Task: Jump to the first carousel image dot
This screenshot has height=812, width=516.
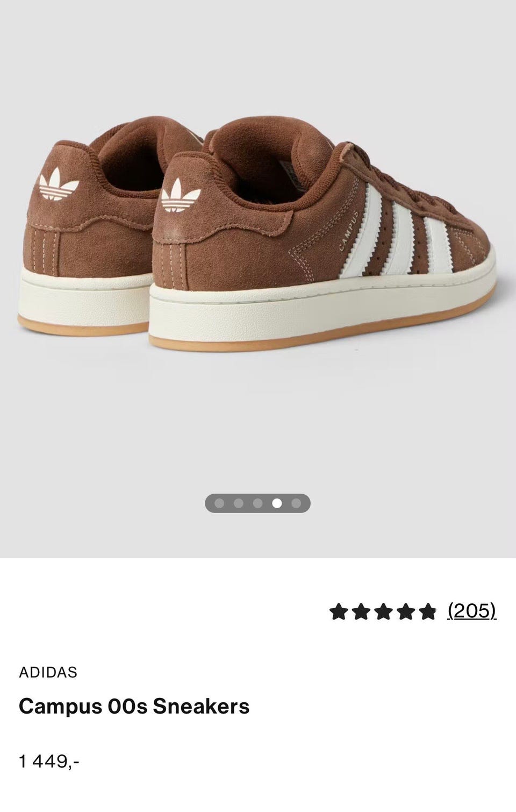Action: click(x=219, y=503)
